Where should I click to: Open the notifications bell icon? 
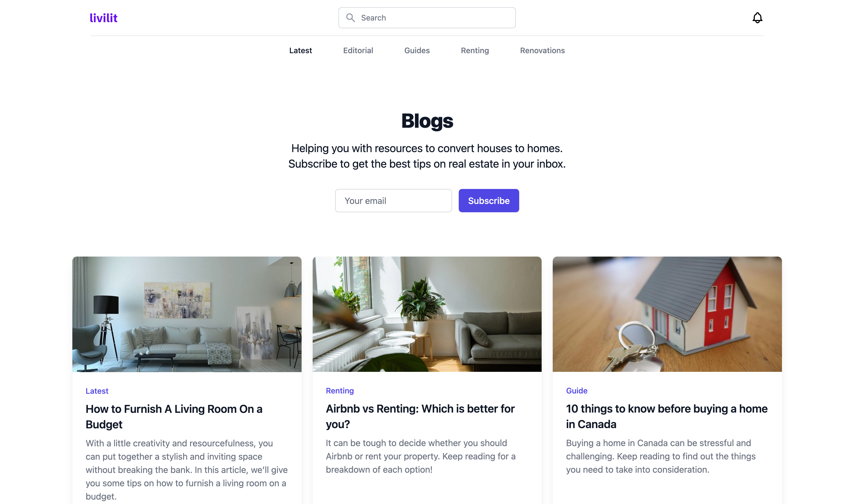pos(757,18)
